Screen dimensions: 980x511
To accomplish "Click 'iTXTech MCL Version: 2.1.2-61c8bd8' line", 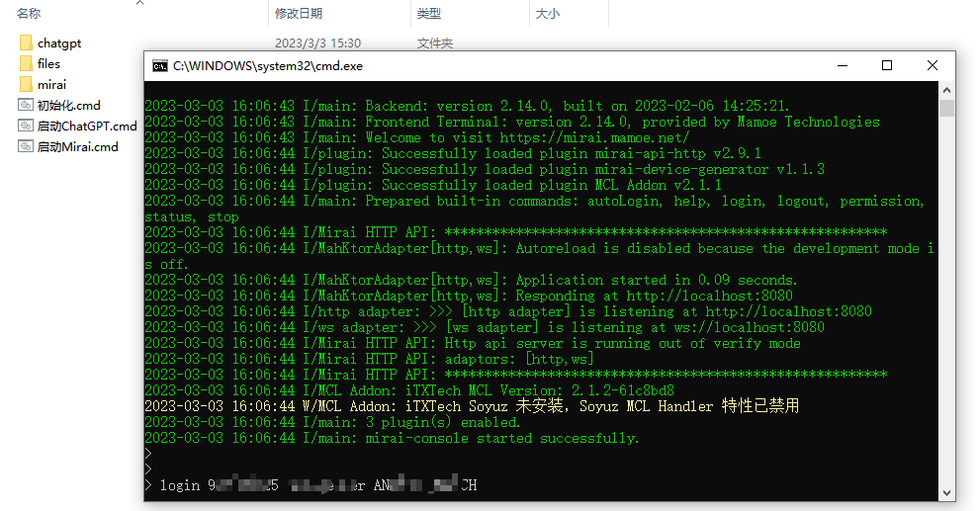I will click(x=409, y=390).
